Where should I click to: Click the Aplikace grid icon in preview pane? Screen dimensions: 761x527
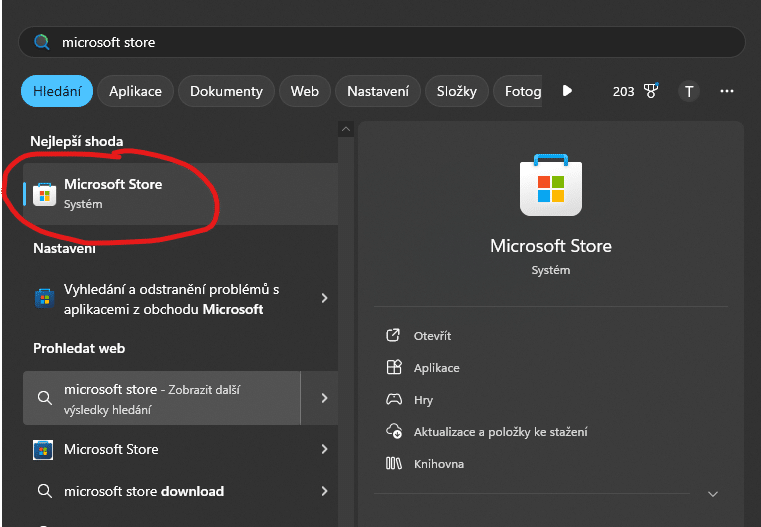(x=394, y=368)
